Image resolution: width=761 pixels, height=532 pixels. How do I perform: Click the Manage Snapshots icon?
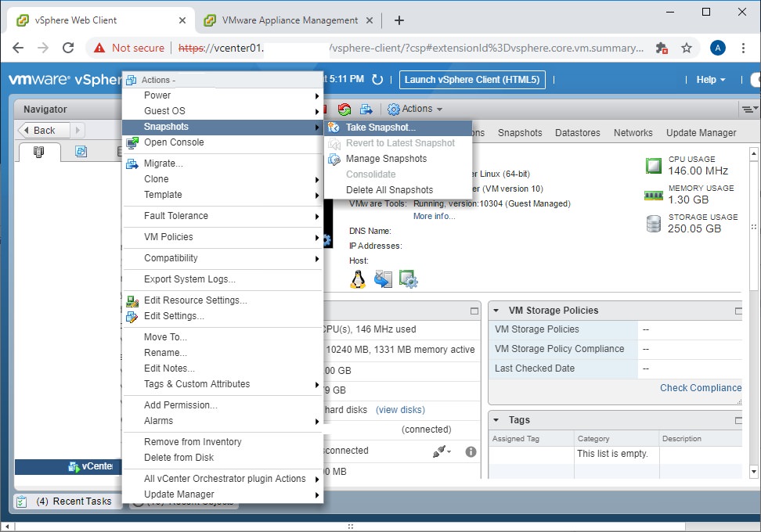tap(334, 159)
